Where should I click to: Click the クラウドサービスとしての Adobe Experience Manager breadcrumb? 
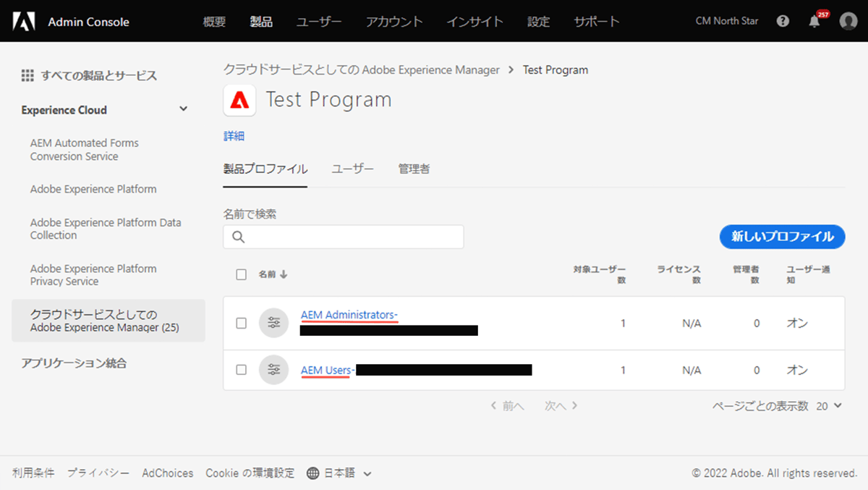tap(362, 70)
